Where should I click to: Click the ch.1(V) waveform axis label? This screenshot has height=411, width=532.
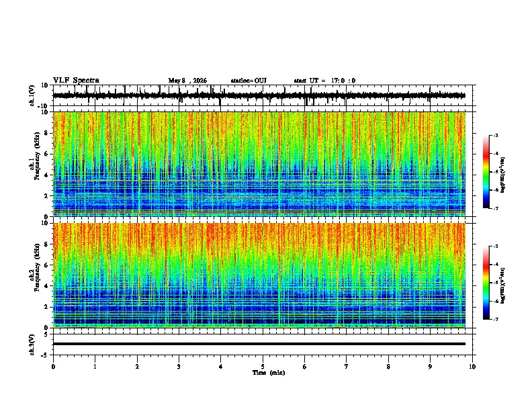(32, 95)
